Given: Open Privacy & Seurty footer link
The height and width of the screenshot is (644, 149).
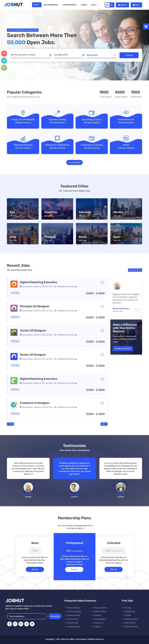Looking at the screenshot, I should click(73, 608).
